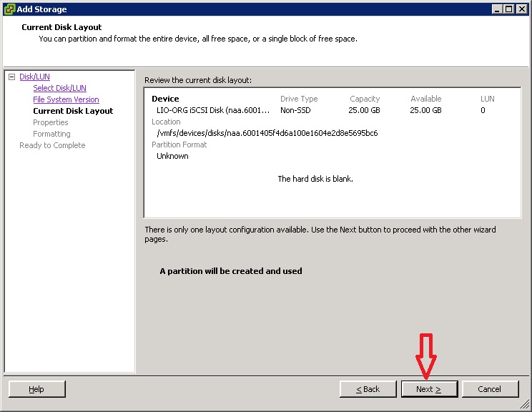Select Current Disk Layout in the sidebar
The image size is (532, 412).
click(73, 111)
